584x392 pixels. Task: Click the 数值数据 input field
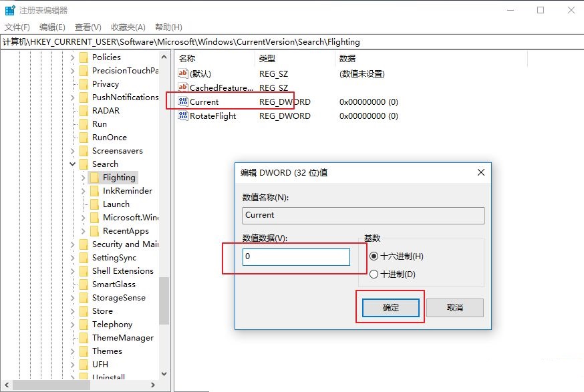click(296, 257)
